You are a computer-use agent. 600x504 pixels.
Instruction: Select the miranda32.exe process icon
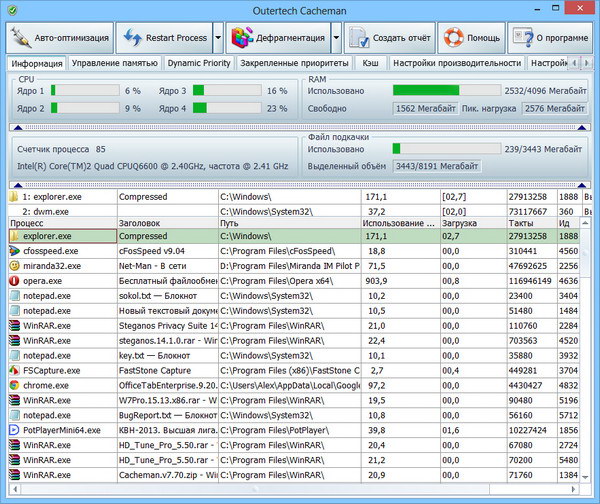click(x=14, y=267)
